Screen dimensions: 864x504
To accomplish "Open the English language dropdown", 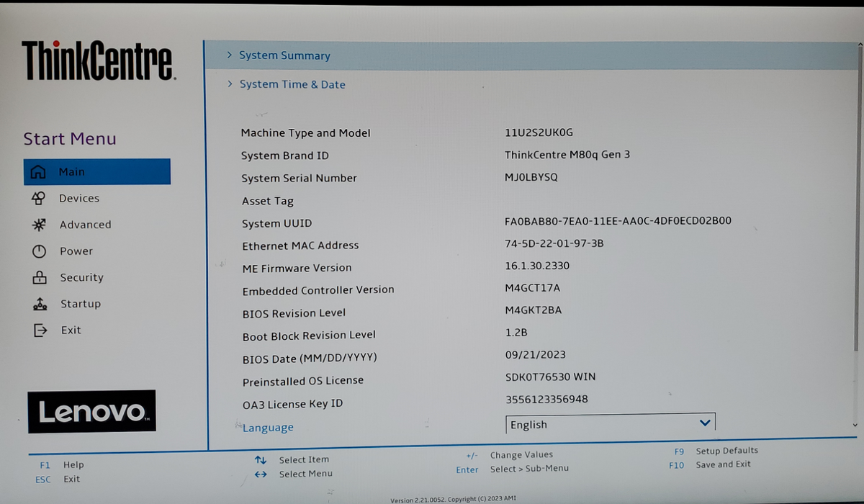I will pos(611,424).
